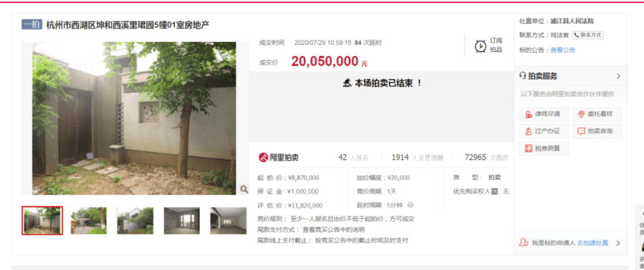The image size is (644, 270).
Task: Open the 税费测算 calculator service
Action: click(x=544, y=148)
